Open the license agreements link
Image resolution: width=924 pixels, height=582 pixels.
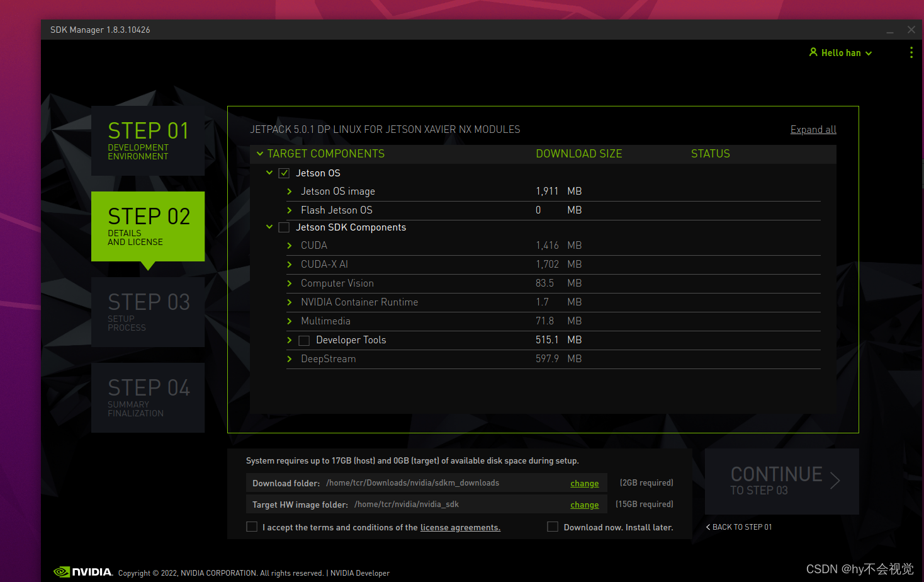(460, 527)
